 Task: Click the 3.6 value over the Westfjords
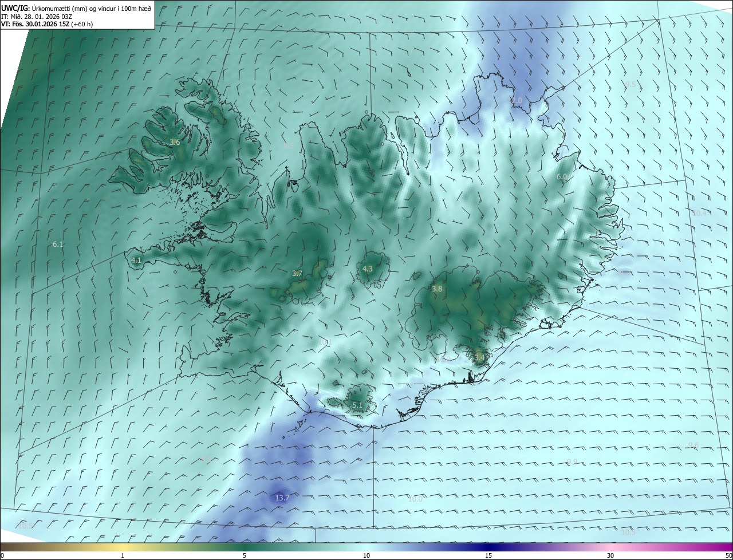pyautogui.click(x=175, y=142)
